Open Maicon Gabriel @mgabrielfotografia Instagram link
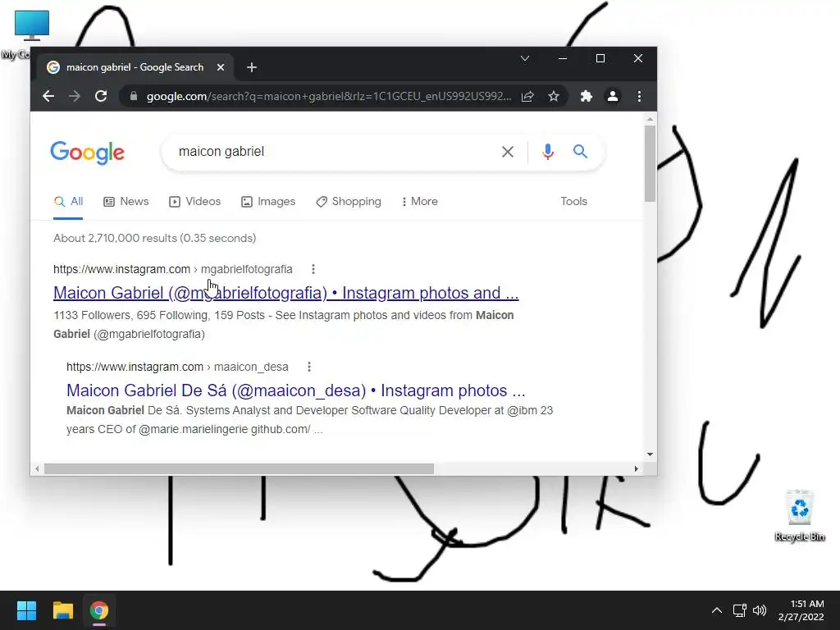The height and width of the screenshot is (630, 840). 286,293
